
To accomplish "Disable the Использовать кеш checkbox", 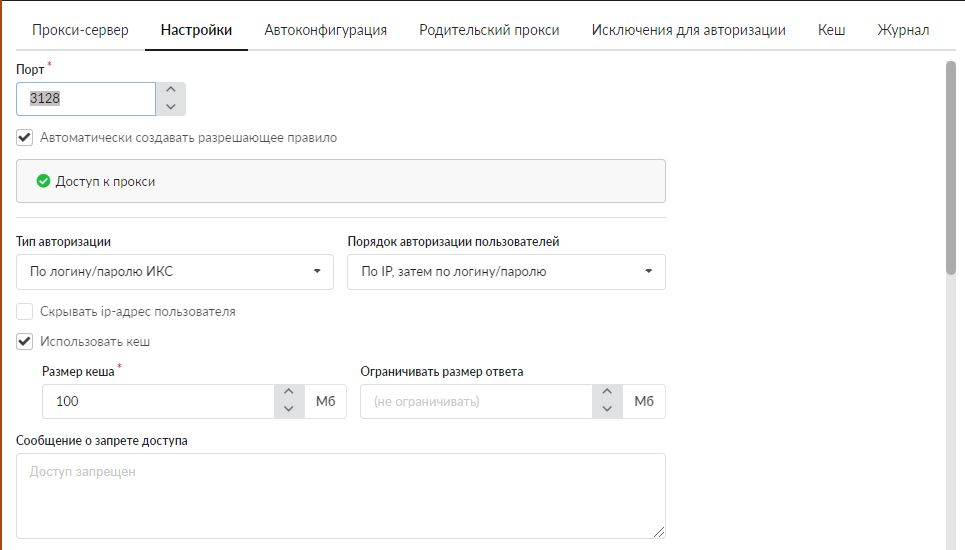I will [x=25, y=342].
